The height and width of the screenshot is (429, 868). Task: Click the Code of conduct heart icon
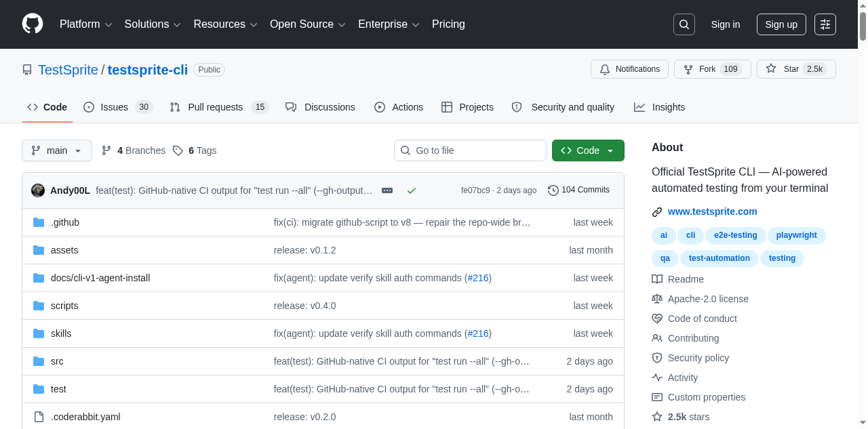pyautogui.click(x=657, y=319)
